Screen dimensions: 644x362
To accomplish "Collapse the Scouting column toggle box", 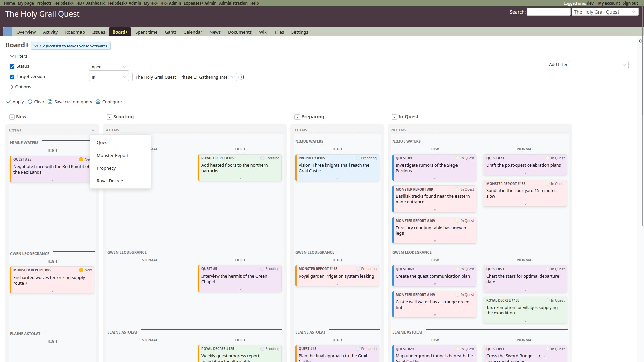I will (x=109, y=117).
